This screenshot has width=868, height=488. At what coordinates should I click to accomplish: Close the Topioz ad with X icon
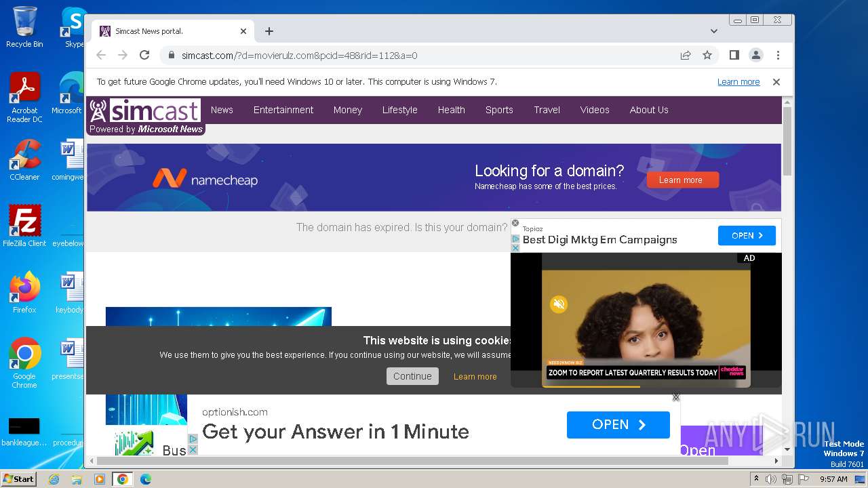(x=515, y=223)
